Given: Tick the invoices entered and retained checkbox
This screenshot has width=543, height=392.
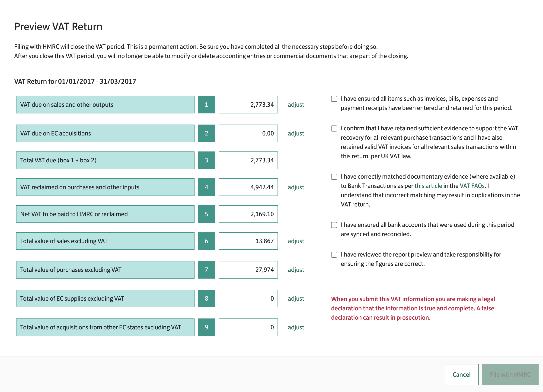Looking at the screenshot, I should point(334,99).
